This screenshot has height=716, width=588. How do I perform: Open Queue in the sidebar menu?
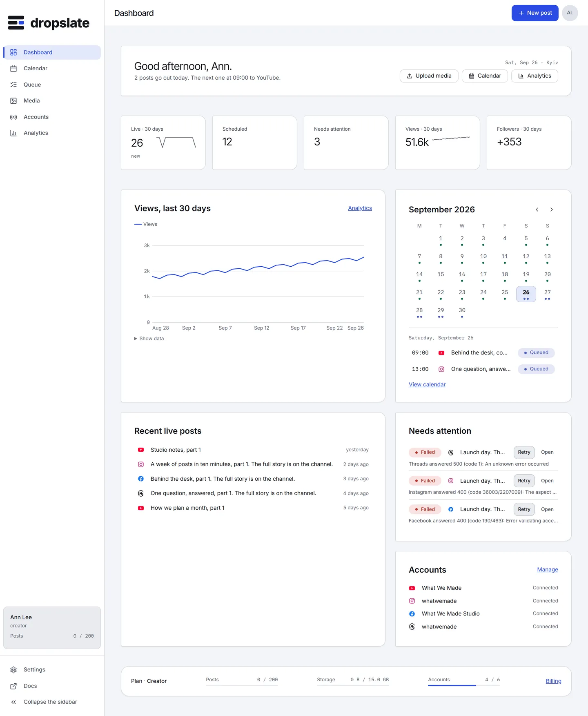pos(52,85)
